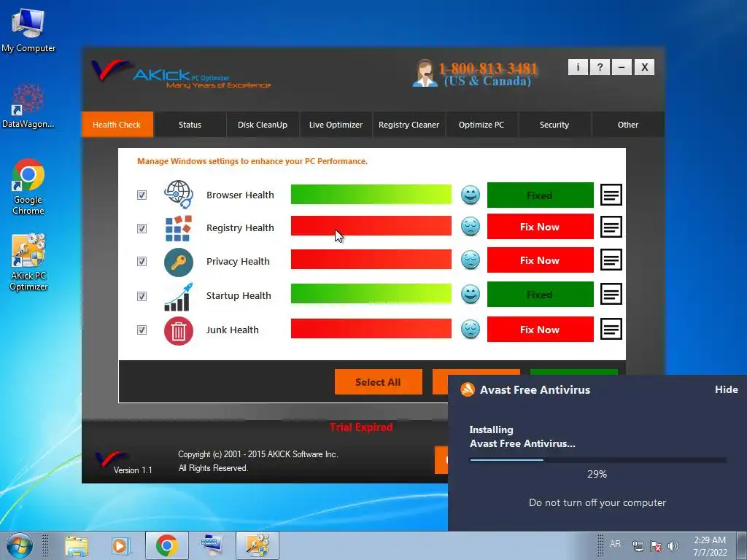Click the AR language indicator
This screenshot has height=560, width=747.
point(615,543)
